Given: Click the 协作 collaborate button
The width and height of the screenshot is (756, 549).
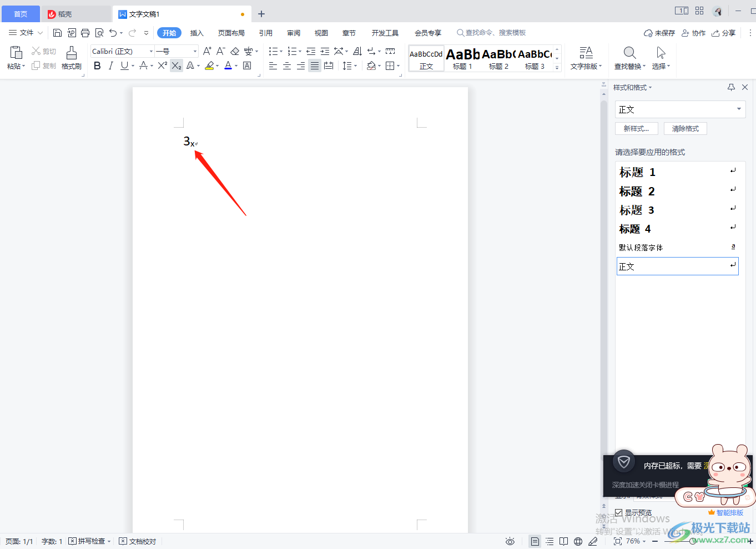Looking at the screenshot, I should click(693, 33).
